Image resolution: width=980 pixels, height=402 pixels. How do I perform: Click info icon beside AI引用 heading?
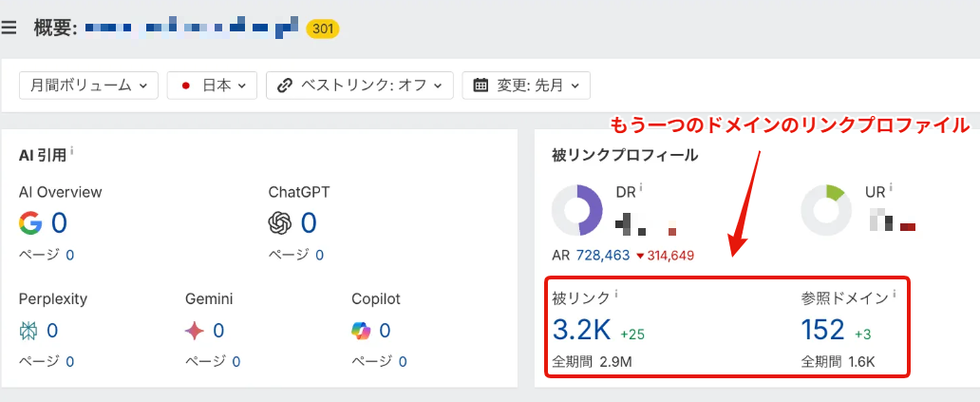click(x=72, y=152)
